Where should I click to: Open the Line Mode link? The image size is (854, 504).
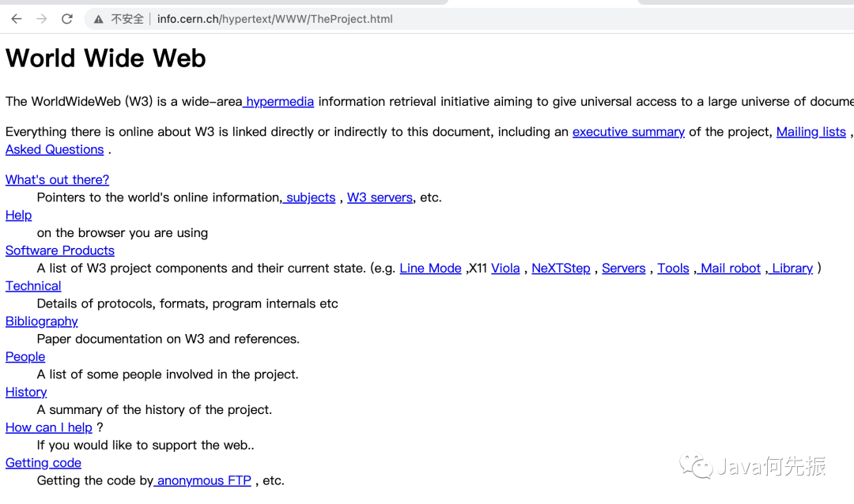pyautogui.click(x=430, y=269)
